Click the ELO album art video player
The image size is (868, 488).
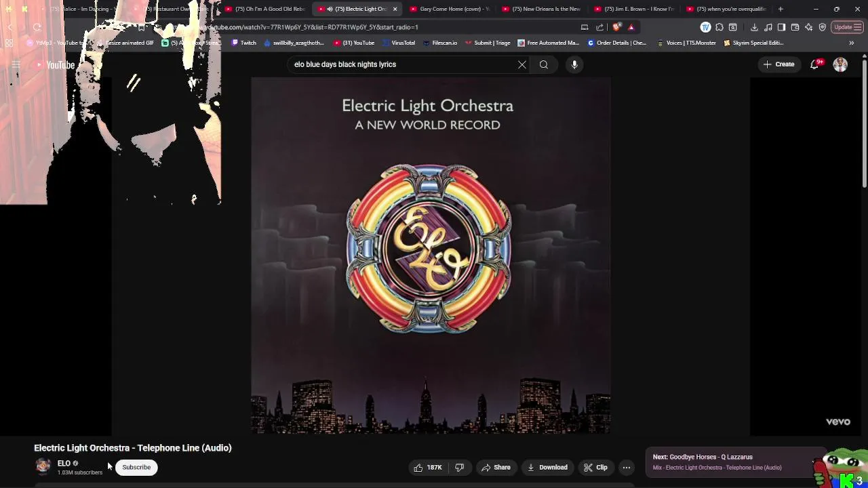click(x=431, y=255)
